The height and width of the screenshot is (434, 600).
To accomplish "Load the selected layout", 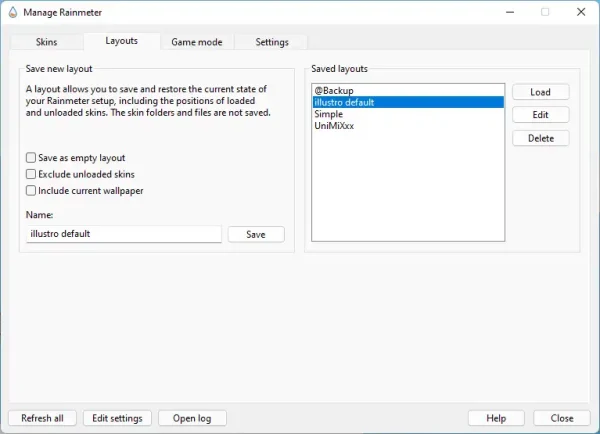I will point(541,92).
